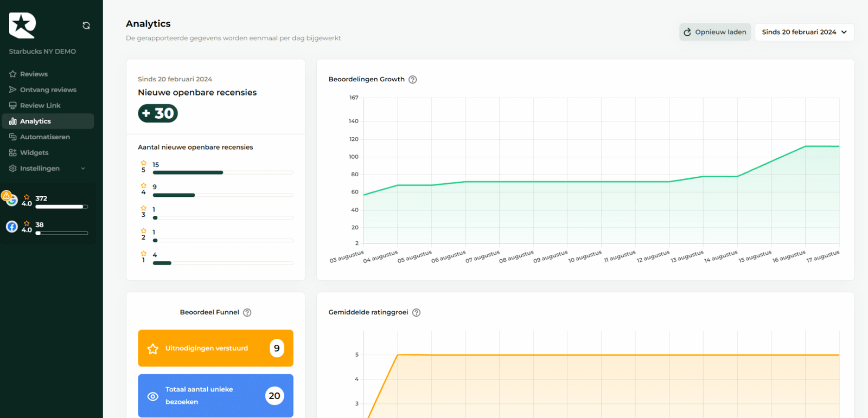This screenshot has width=868, height=418.
Task: Click the sync icon in sidebar header
Action: point(86,25)
